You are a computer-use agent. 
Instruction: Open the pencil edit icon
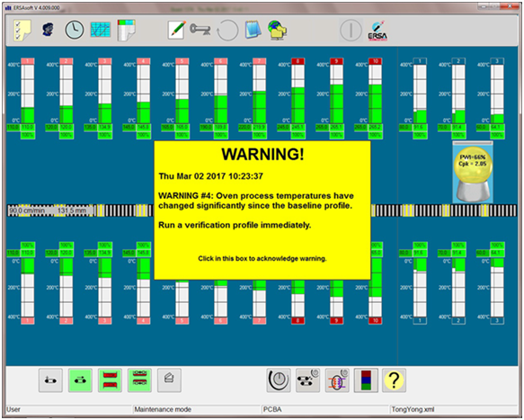pyautogui.click(x=176, y=30)
